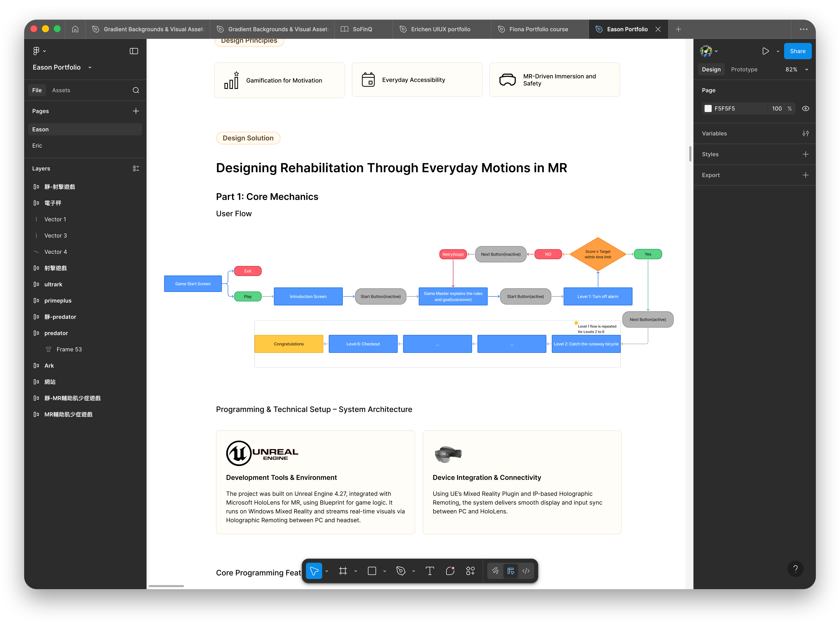Click the Share button
The width and height of the screenshot is (840, 627).
click(x=798, y=51)
